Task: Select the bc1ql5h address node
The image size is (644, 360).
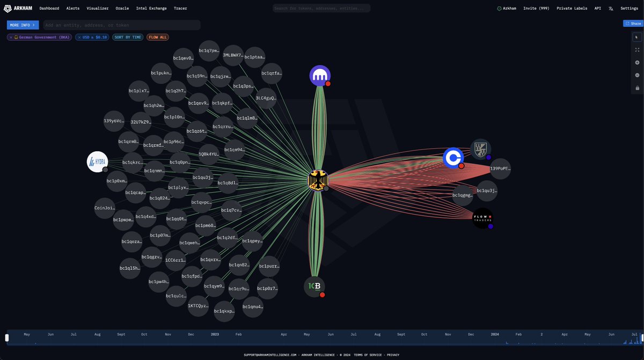Action: [130, 268]
